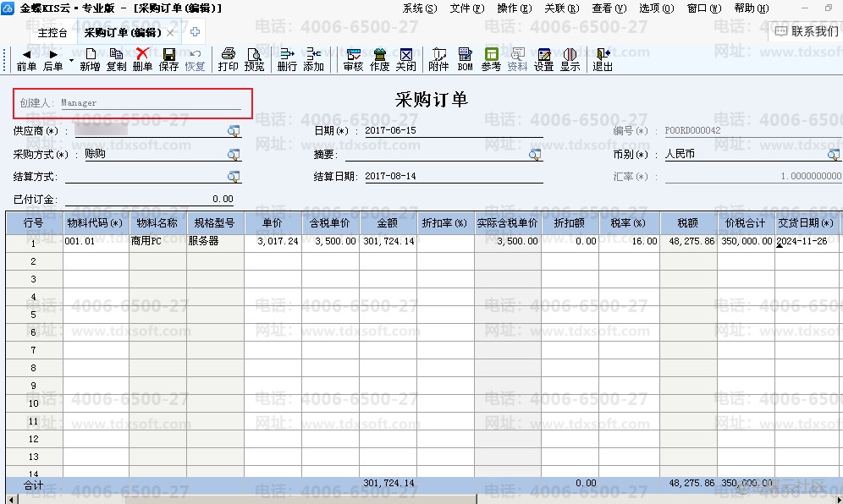843x504 pixels.
Task: Open the 操作(E) menu
Action: point(515,8)
